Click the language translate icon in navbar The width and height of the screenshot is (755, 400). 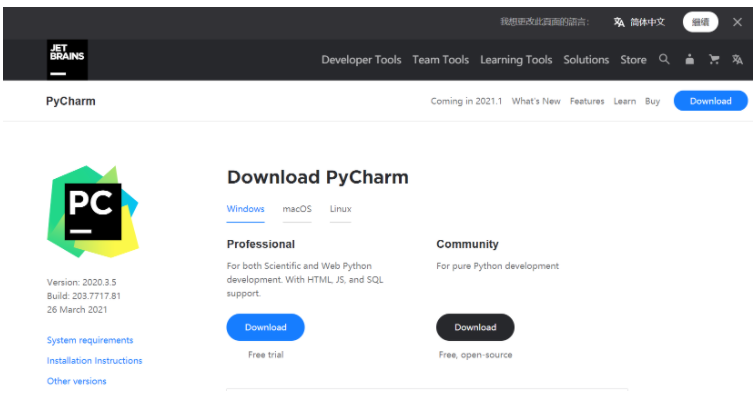click(737, 59)
